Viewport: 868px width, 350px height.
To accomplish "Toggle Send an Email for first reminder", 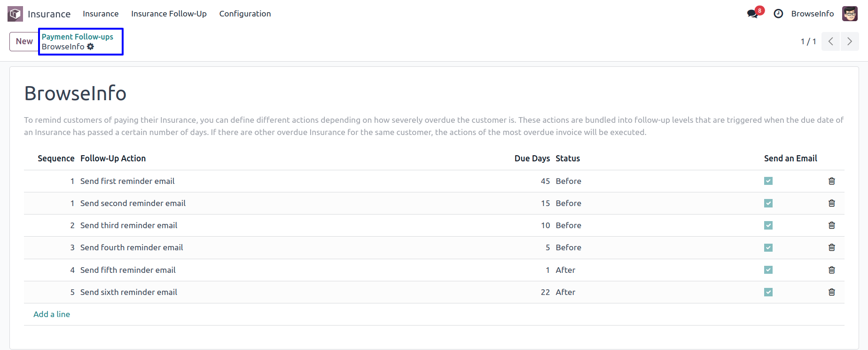I will click(768, 181).
